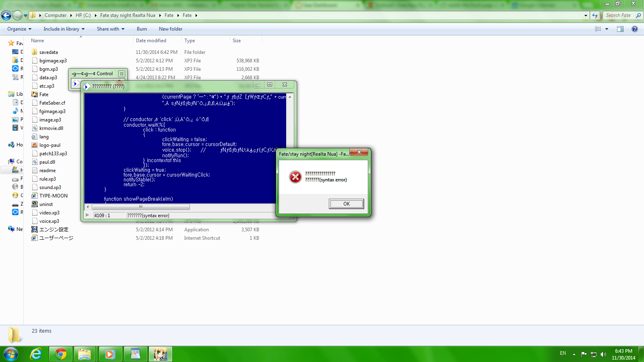644x362 pixels.
Task: Open Google Chrome from taskbar
Action: [61, 354]
